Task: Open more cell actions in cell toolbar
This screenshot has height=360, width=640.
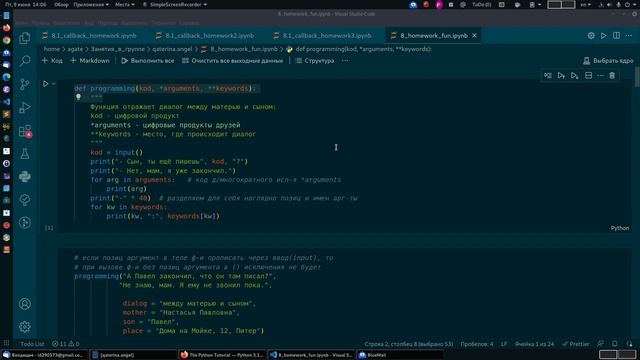Action: (x=600, y=76)
